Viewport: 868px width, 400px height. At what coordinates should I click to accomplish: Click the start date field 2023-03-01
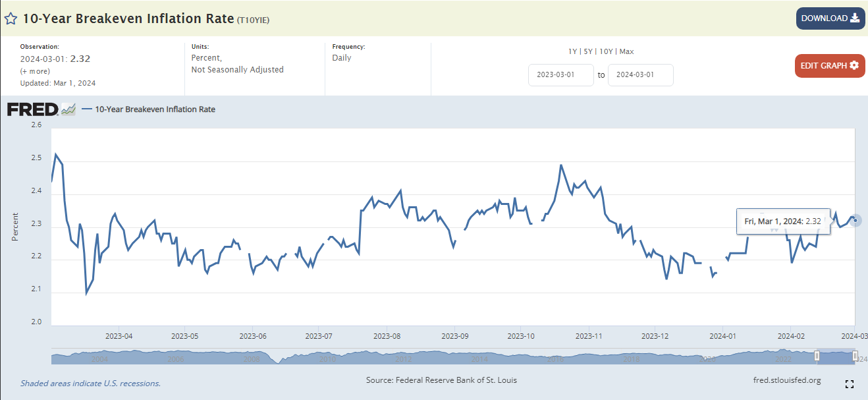pos(560,75)
